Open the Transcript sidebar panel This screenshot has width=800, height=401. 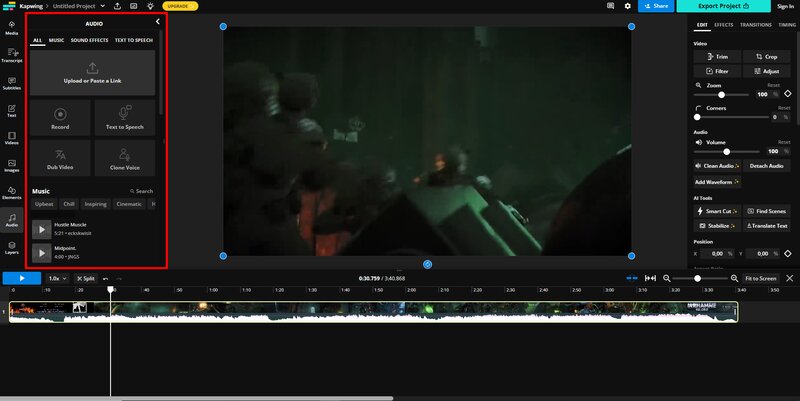pos(12,55)
